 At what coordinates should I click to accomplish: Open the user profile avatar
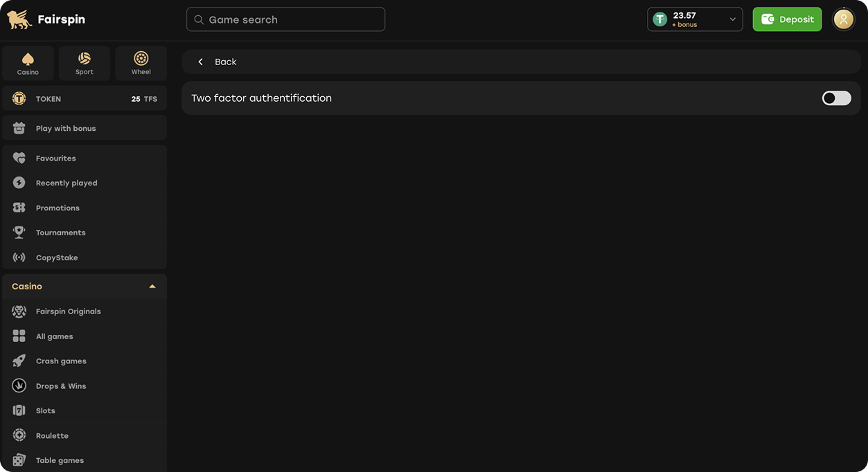[843, 19]
